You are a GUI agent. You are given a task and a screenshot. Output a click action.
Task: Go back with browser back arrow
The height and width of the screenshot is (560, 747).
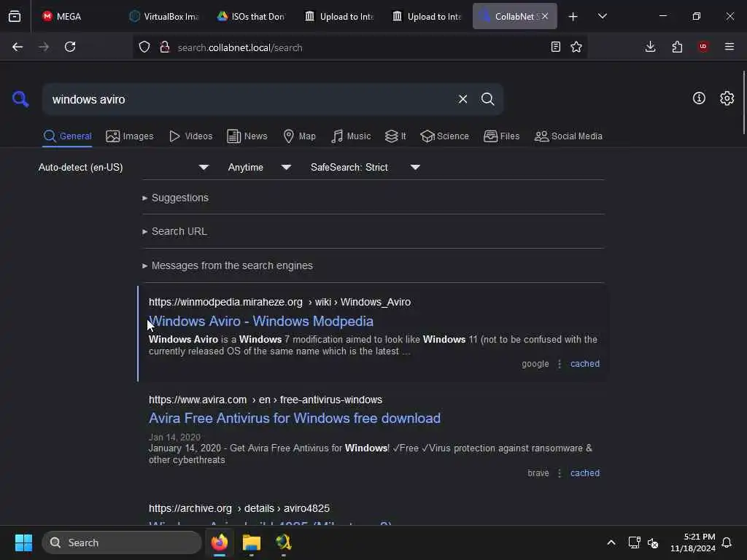(x=18, y=47)
